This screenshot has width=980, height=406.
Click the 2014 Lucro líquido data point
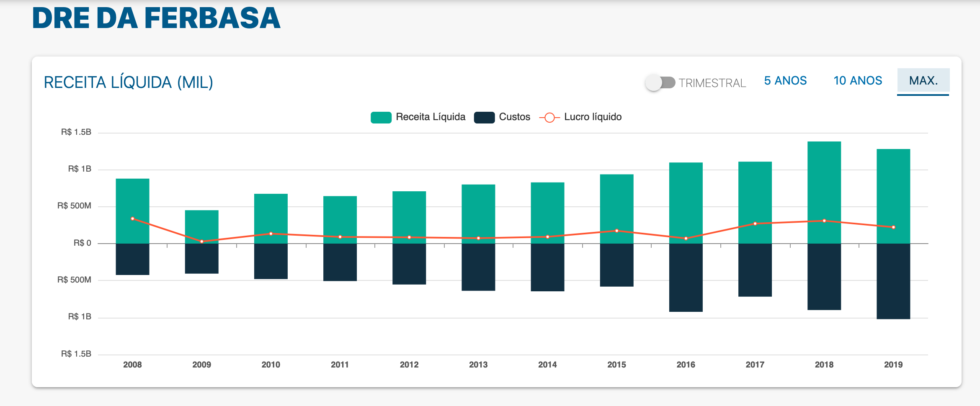point(547,237)
